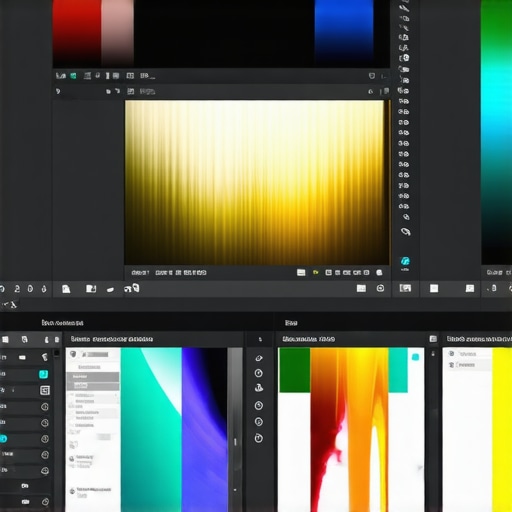Open the small arrow control above the pen icon
Image resolution: width=512 pixels, height=512 pixels.
pyautogui.click(x=260, y=339)
